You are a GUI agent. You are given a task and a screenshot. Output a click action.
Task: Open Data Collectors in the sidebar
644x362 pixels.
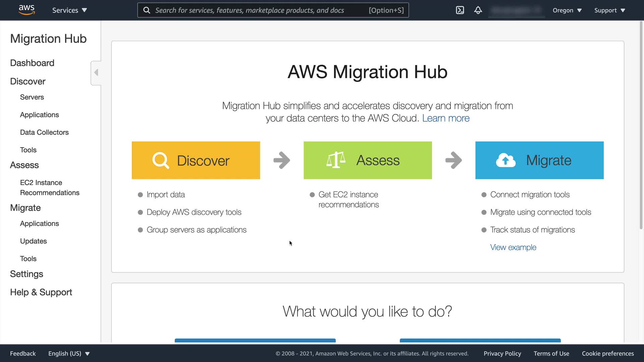tap(44, 132)
